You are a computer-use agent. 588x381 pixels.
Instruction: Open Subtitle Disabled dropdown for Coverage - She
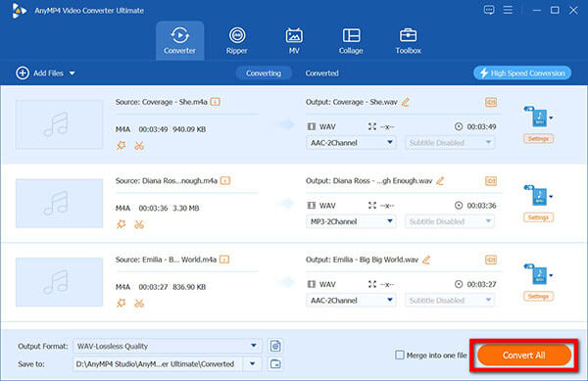(x=450, y=143)
